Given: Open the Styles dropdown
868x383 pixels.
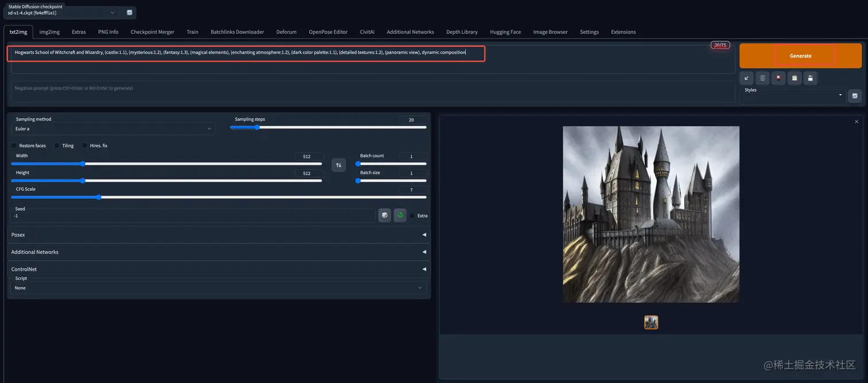Looking at the screenshot, I should [x=793, y=96].
